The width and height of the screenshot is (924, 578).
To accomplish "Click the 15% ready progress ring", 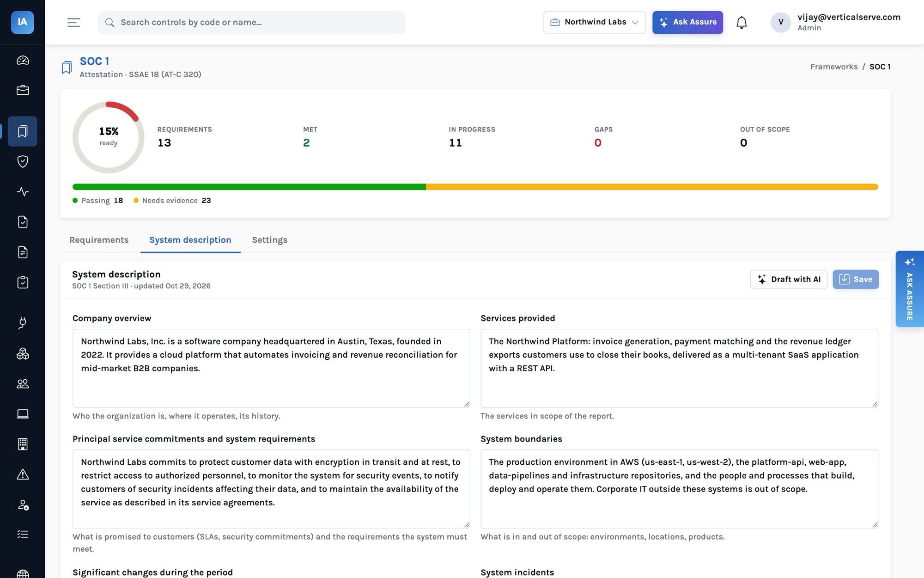I will [109, 137].
